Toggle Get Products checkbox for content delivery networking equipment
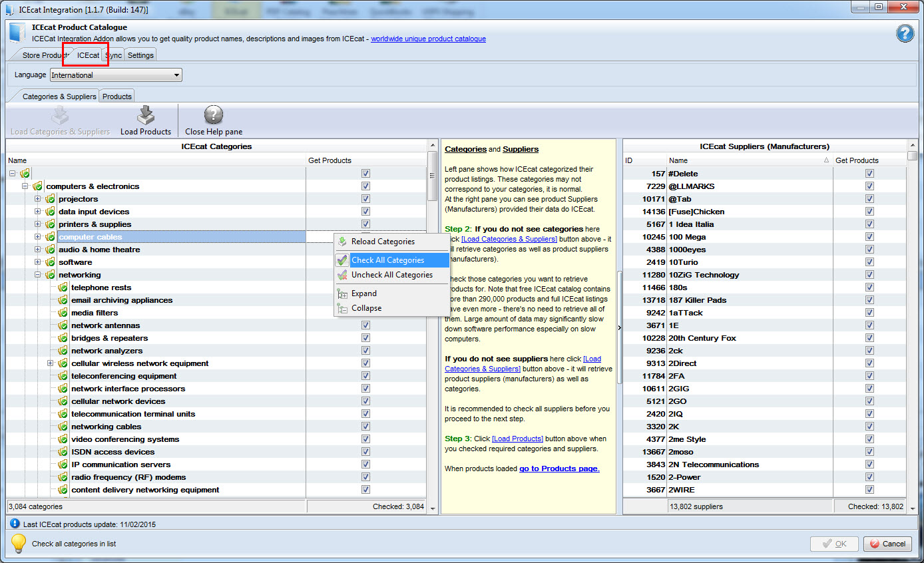The image size is (924, 563). [365, 490]
